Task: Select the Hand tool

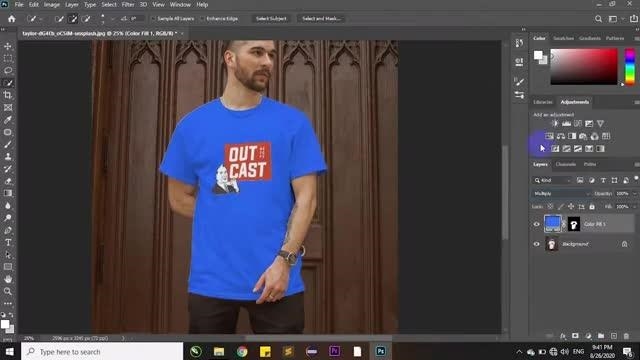Action: click(8, 279)
